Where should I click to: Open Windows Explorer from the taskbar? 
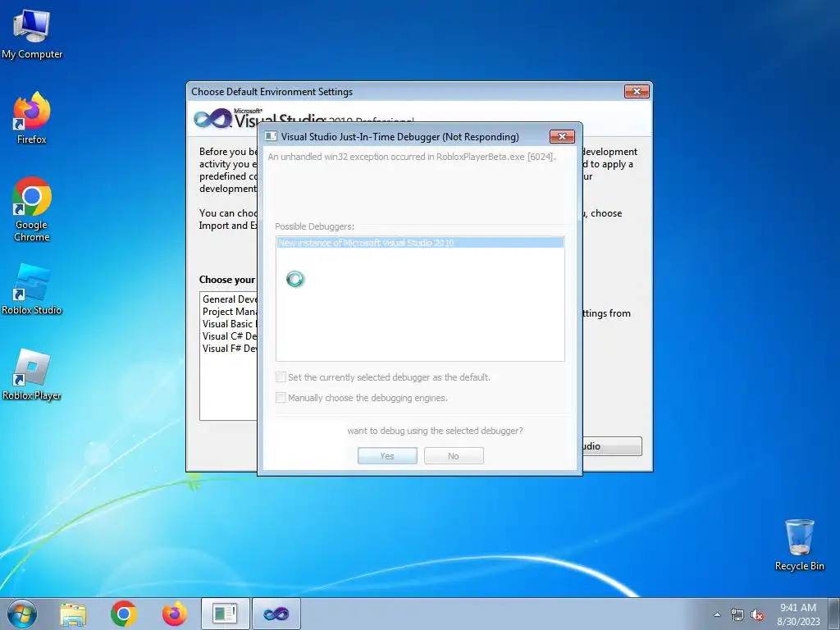73,614
